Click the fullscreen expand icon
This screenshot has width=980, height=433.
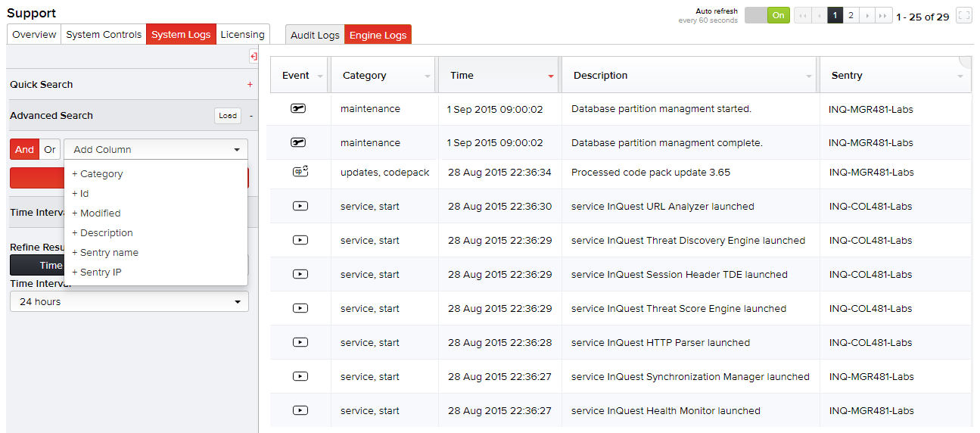click(x=963, y=16)
